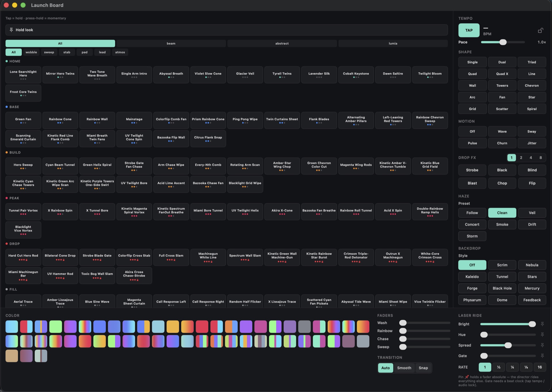
Task: Pin the Bright fader with its pin icon
Action: point(542,324)
